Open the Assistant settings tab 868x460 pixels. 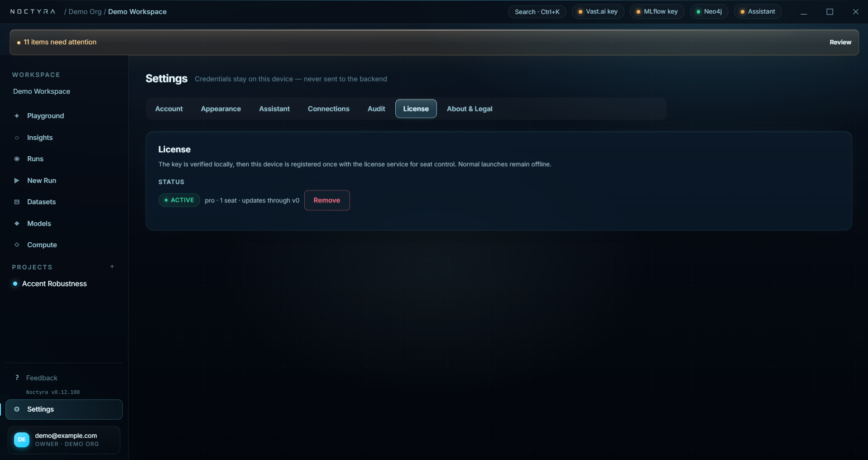click(x=274, y=109)
